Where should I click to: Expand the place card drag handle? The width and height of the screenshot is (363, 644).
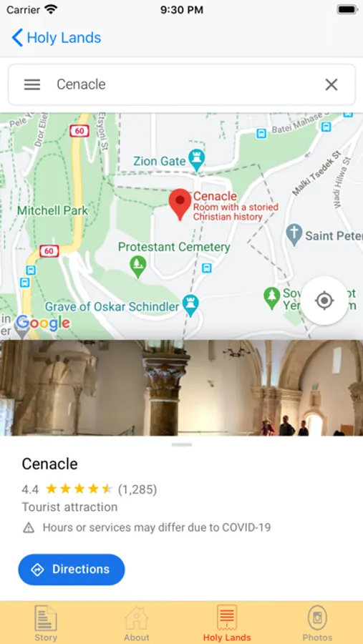pos(182,445)
